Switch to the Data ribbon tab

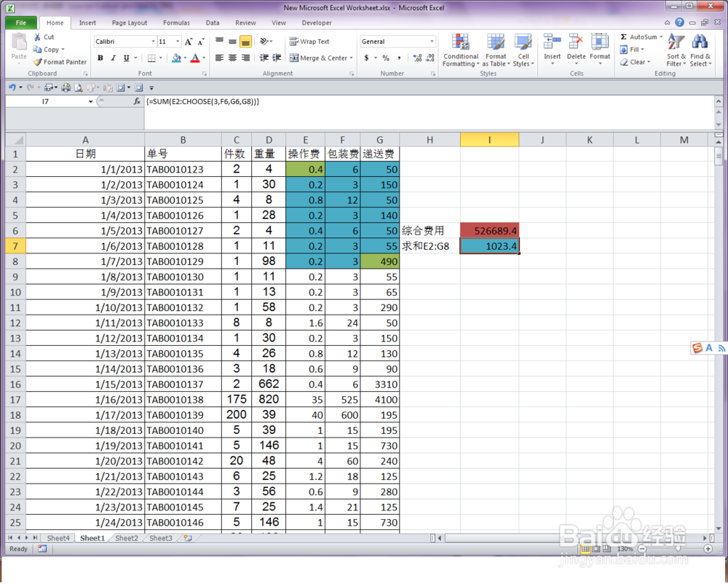tap(213, 23)
